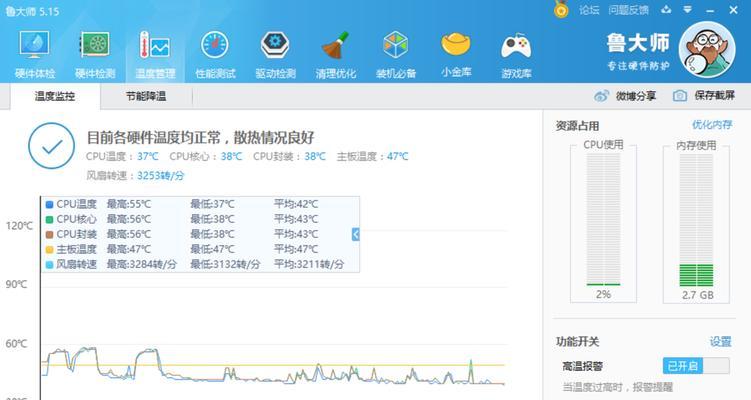Toggle 主板温度 legend yellow square
Screen dimensions: 751x400
[49, 250]
